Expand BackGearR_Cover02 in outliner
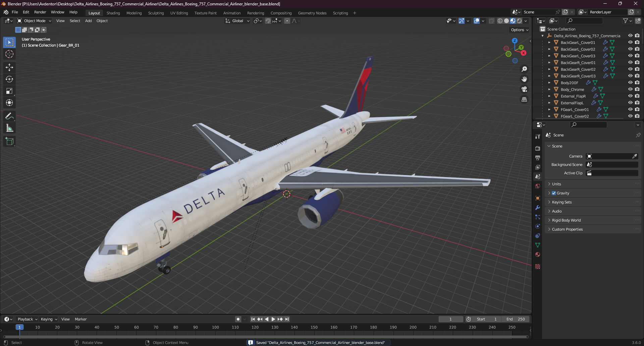The height and width of the screenshot is (346, 644). click(549, 69)
